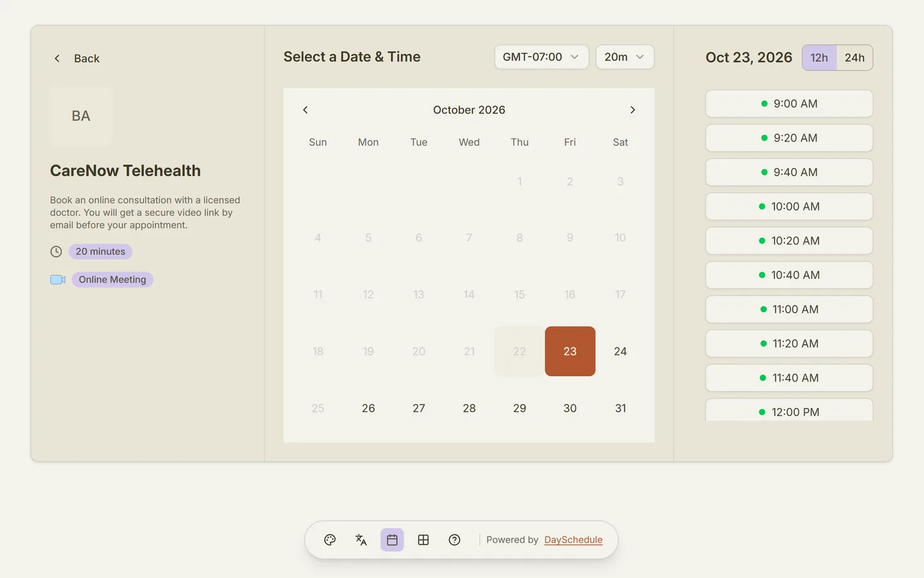The image size is (924, 578).
Task: Click the 20 minutes duration badge
Action: (x=101, y=252)
